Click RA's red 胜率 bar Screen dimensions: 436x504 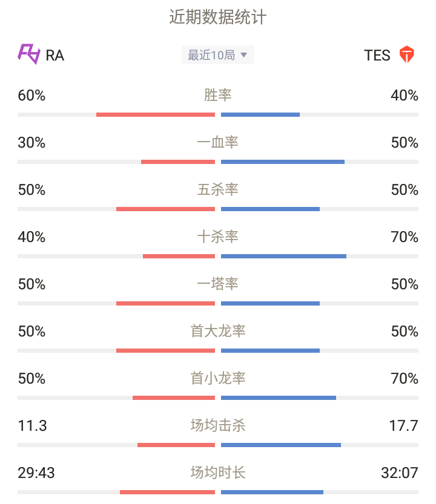coord(156,115)
